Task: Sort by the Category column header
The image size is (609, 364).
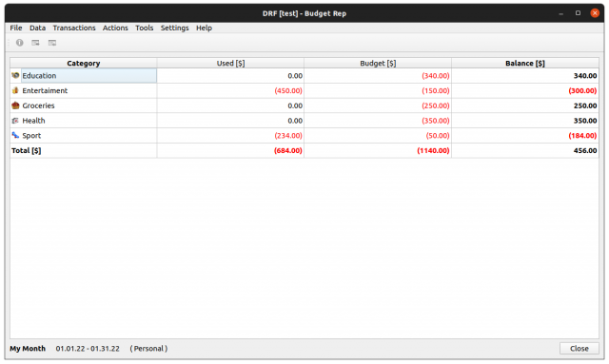Action: [84, 64]
